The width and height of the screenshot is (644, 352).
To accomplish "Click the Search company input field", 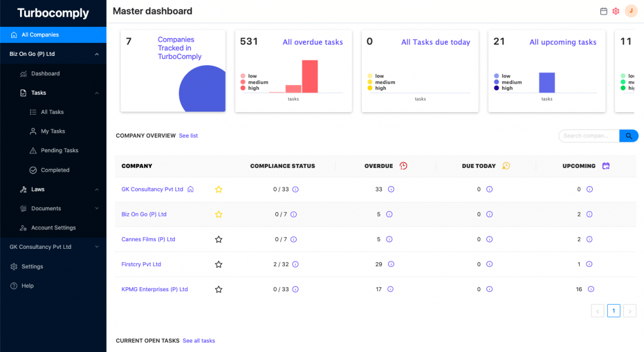I will coord(589,136).
